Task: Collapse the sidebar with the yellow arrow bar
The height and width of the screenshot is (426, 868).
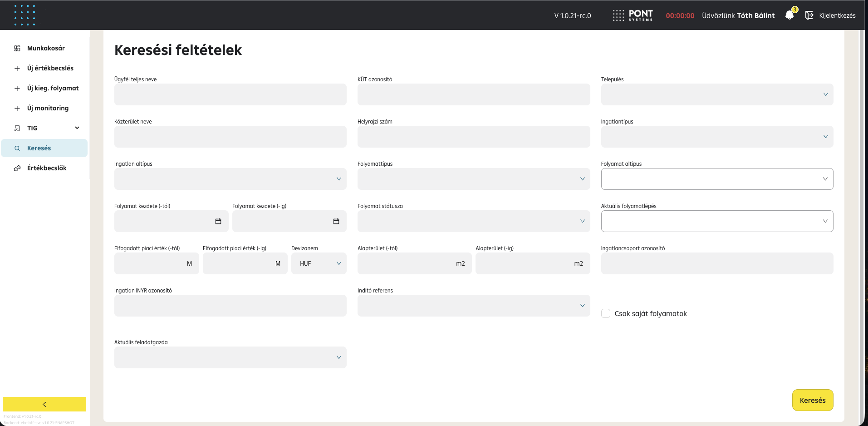Action: [44, 404]
